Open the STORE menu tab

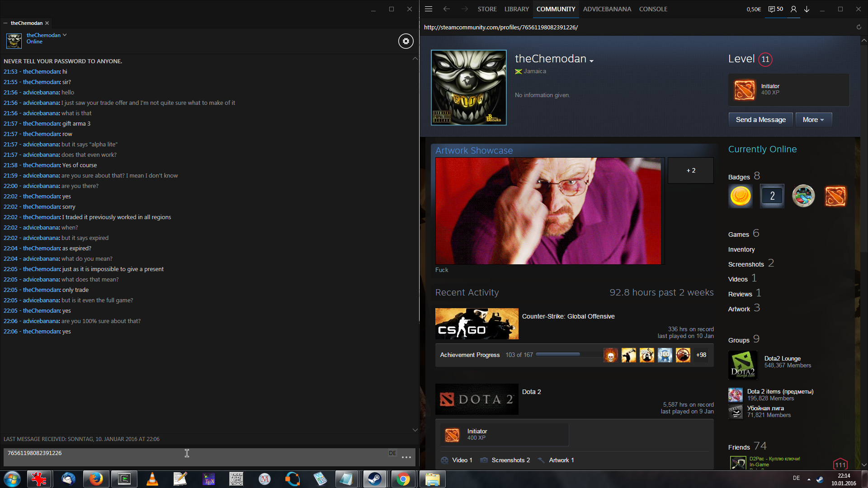(x=487, y=9)
